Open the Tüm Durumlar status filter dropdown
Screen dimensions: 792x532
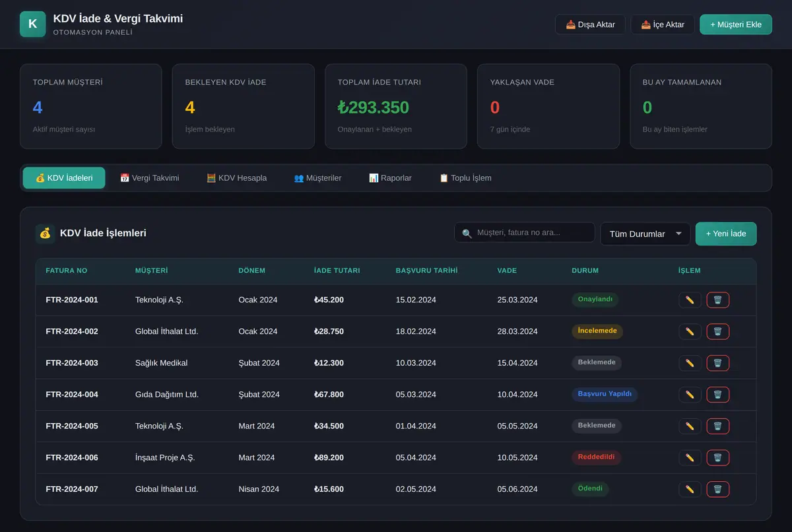pyautogui.click(x=645, y=234)
